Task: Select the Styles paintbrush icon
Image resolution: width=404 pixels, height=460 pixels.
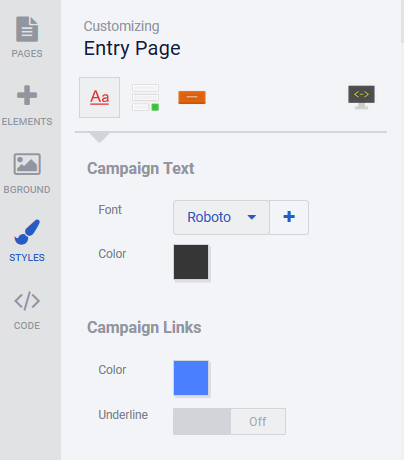Action: click(x=27, y=232)
